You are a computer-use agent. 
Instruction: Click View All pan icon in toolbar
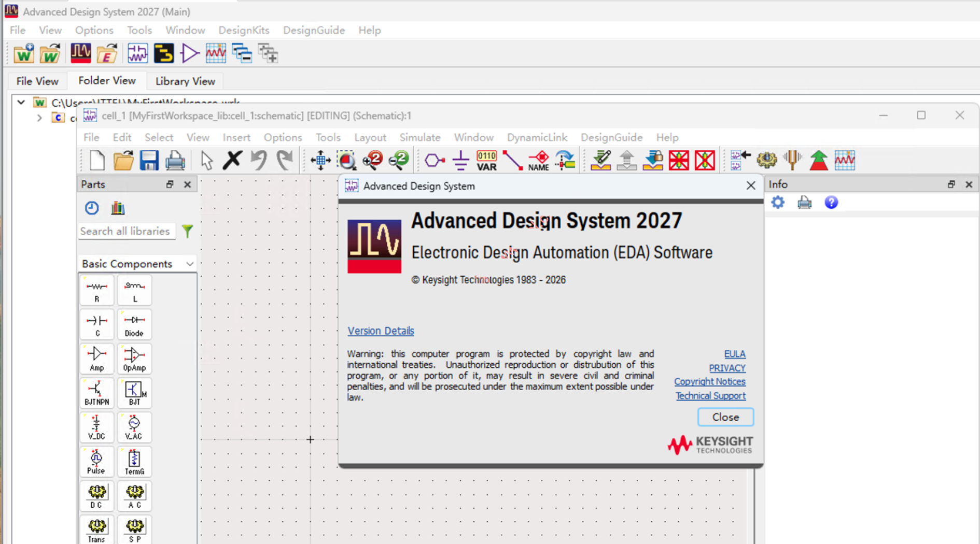(320, 160)
